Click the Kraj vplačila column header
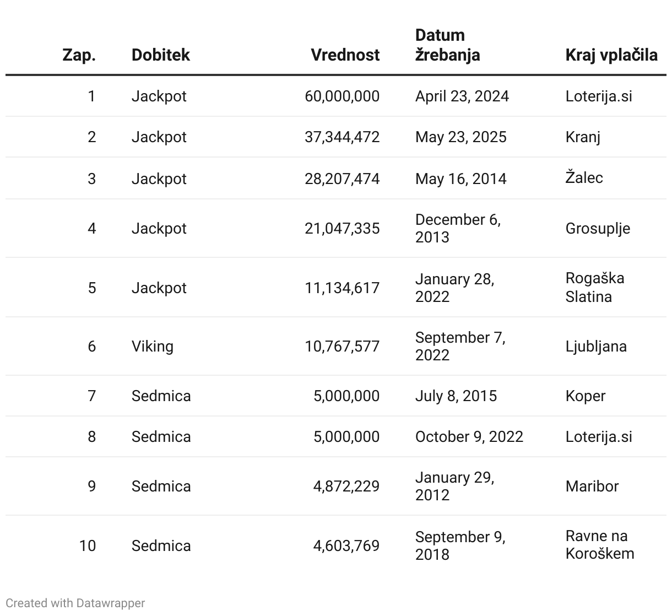The width and height of the screenshot is (672, 616). (x=611, y=55)
